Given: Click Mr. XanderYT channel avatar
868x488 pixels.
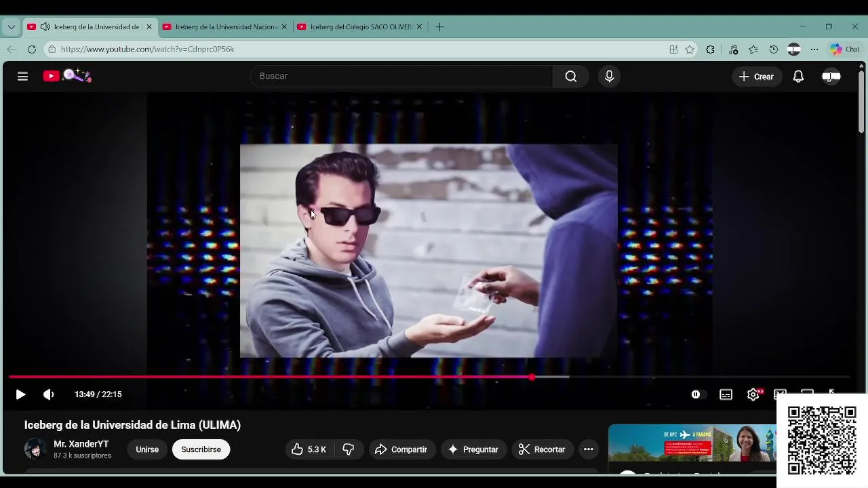Looking at the screenshot, I should [x=35, y=449].
